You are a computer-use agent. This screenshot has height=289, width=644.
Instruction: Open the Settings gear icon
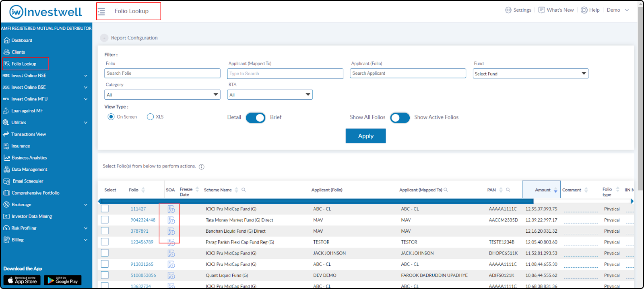click(508, 10)
